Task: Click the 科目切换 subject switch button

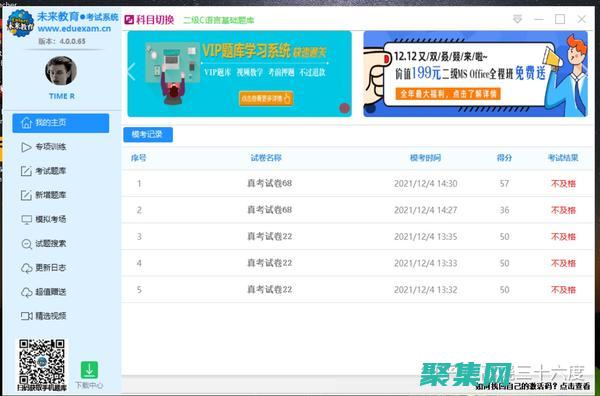Action: (149, 20)
